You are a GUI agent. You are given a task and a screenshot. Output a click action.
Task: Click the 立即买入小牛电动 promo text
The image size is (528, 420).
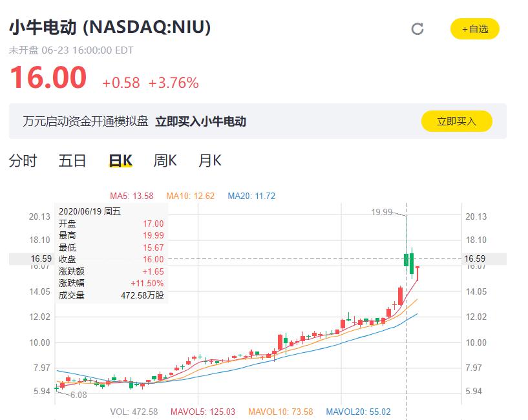click(200, 121)
